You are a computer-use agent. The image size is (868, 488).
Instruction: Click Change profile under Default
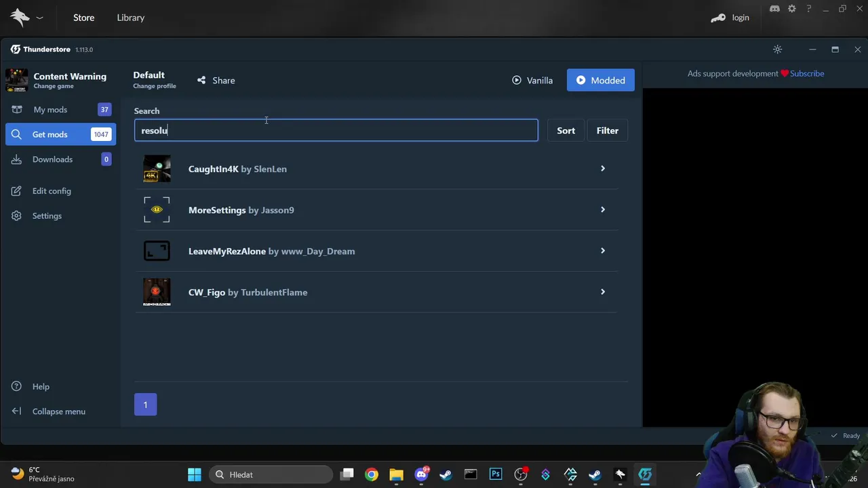coord(155,86)
